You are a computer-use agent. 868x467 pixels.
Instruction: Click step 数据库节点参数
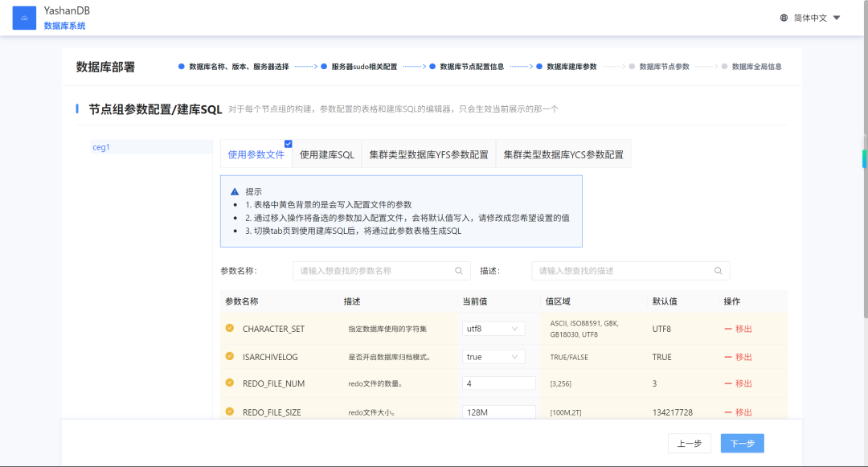point(659,67)
